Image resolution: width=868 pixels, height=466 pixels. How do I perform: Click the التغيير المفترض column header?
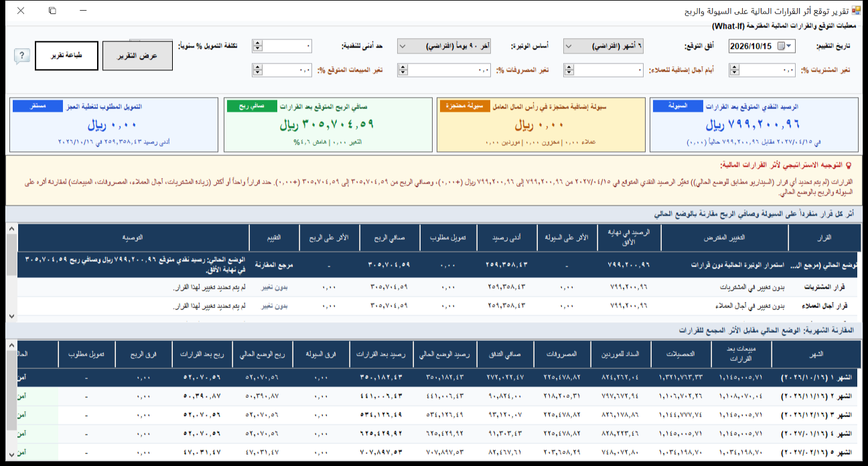[725, 238]
